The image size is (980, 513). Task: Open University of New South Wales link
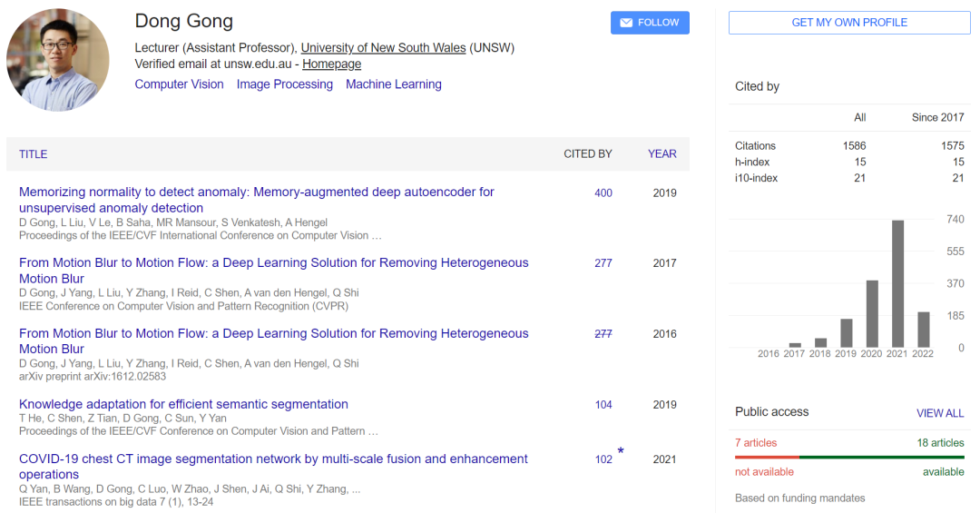point(383,47)
